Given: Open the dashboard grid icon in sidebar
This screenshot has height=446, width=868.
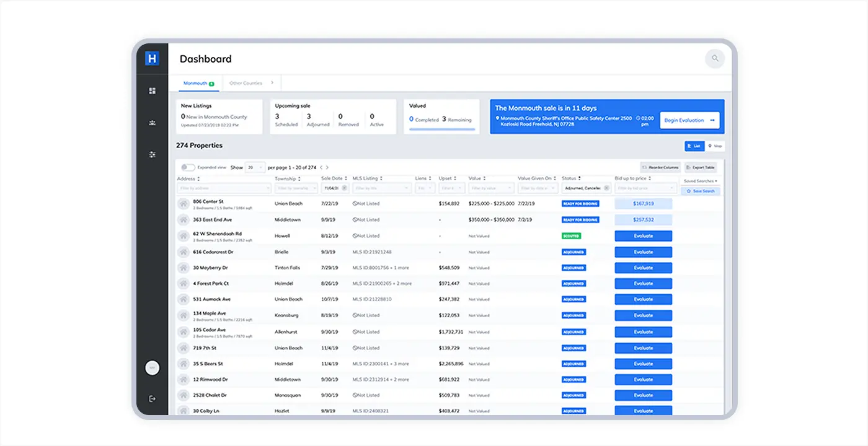Looking at the screenshot, I should (153, 91).
